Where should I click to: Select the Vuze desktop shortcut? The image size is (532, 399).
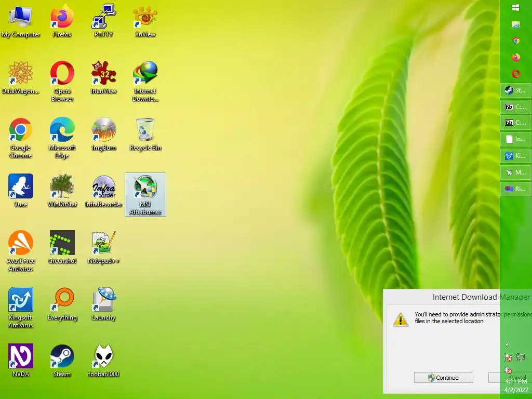(x=20, y=191)
